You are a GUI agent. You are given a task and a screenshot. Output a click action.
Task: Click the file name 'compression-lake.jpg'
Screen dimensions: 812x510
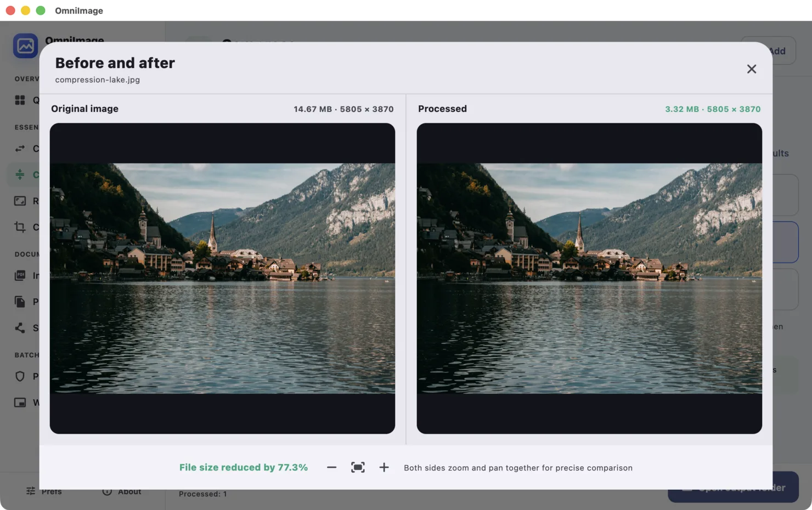[x=98, y=80]
